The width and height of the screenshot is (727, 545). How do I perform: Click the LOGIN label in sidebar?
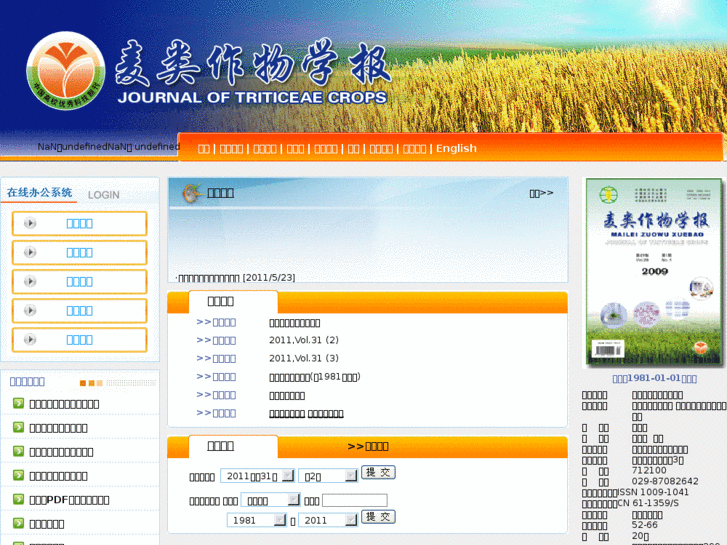(104, 195)
